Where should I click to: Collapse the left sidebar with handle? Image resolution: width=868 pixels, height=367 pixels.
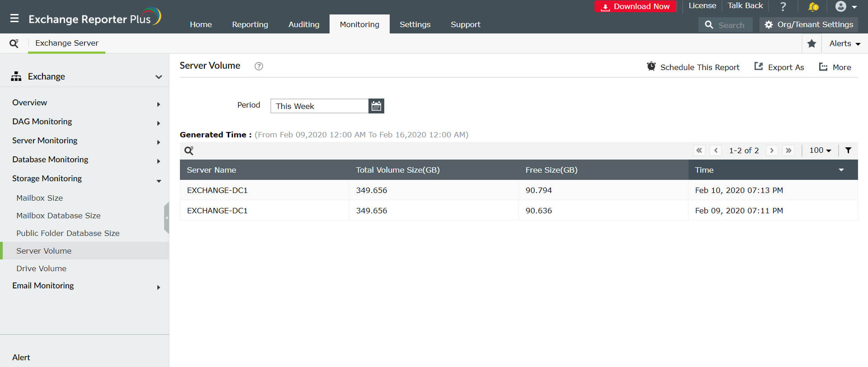(x=166, y=217)
